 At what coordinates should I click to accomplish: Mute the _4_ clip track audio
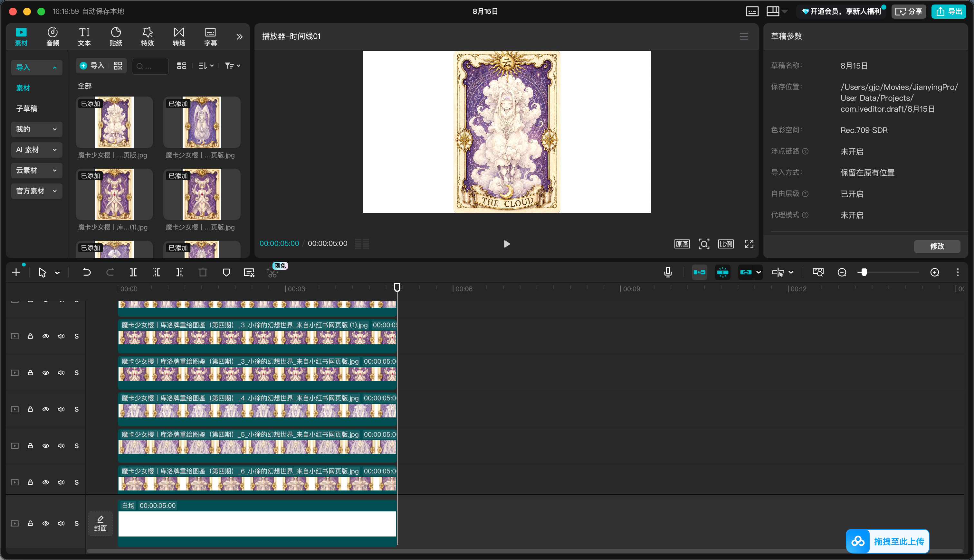(61, 409)
